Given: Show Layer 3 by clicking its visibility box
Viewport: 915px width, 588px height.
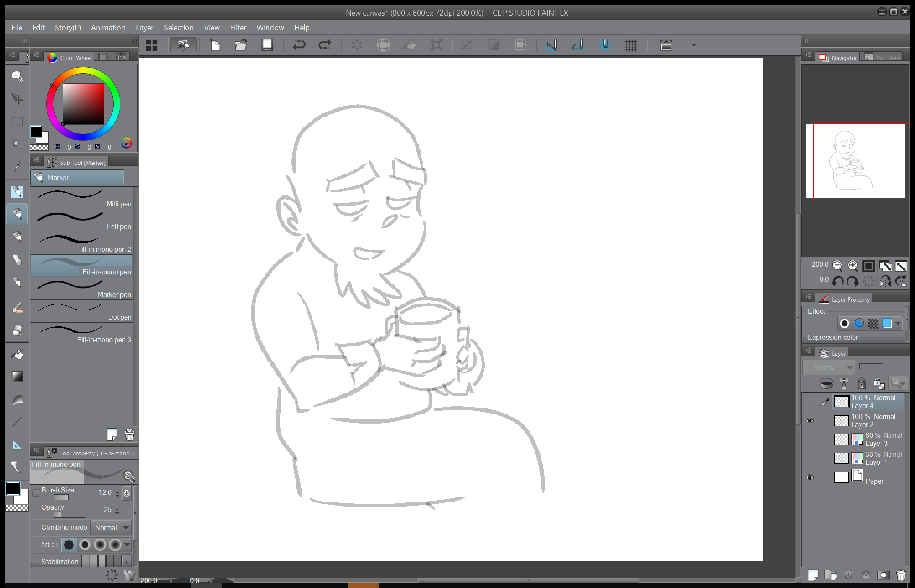Looking at the screenshot, I should (810, 440).
